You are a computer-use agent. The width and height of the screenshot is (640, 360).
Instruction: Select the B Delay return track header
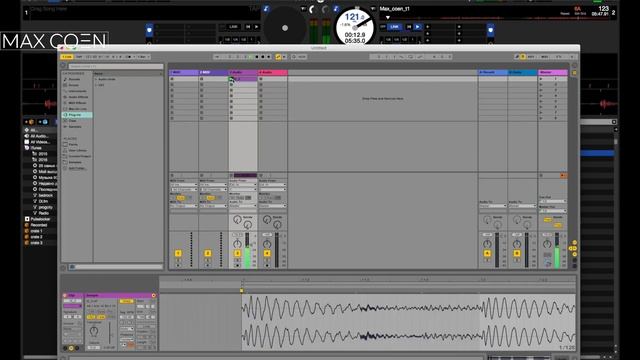[522, 73]
